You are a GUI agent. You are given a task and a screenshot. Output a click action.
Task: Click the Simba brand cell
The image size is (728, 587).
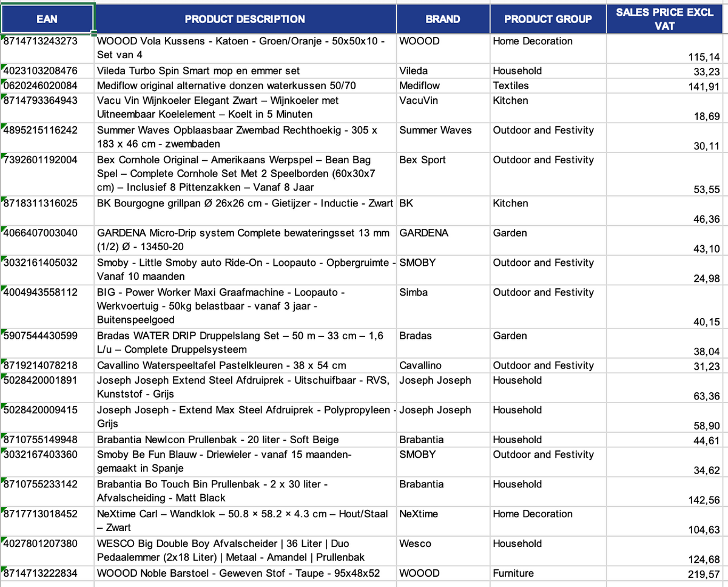pyautogui.click(x=443, y=307)
